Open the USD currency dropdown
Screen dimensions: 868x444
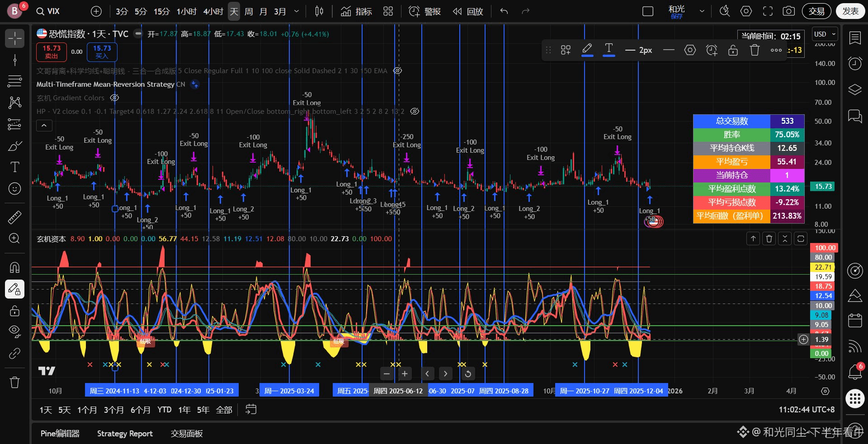click(825, 34)
